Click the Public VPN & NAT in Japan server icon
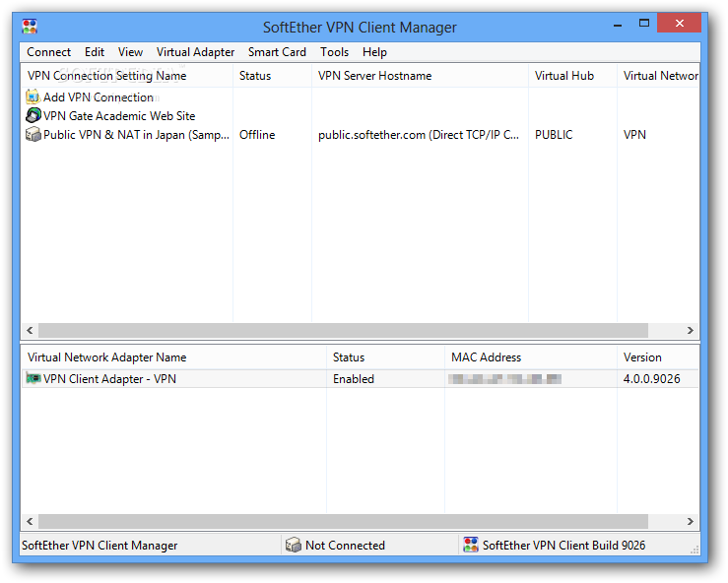Screen dimensions: 728x583 33,134
